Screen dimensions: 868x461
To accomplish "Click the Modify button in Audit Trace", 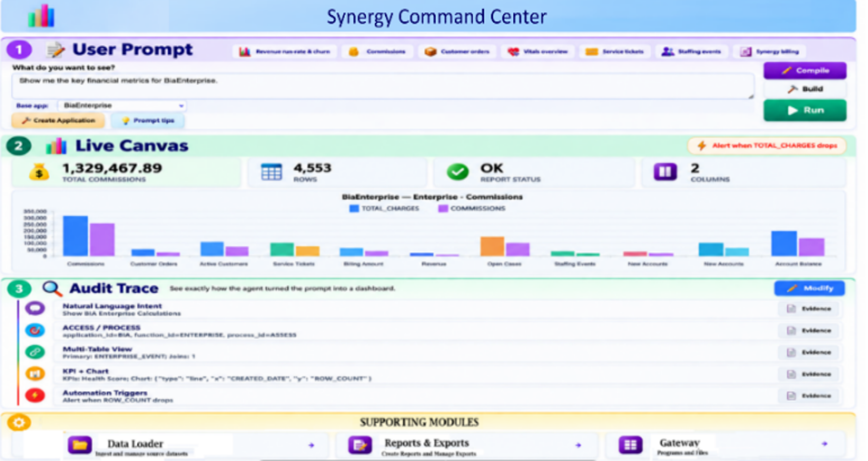I will [x=809, y=289].
